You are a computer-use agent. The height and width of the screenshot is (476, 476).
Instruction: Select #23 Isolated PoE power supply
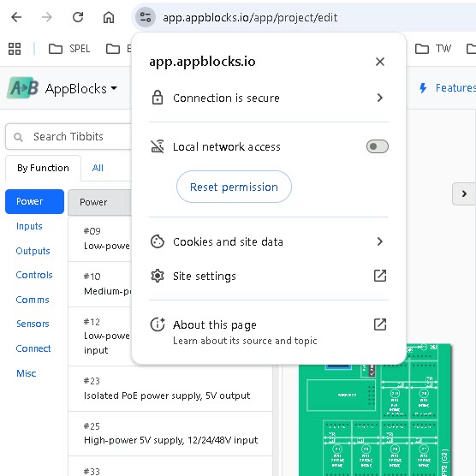[x=170, y=389]
